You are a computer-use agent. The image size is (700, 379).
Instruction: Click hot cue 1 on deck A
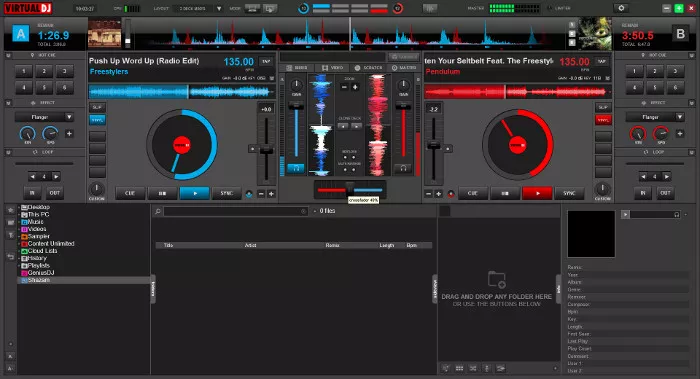pos(24,71)
